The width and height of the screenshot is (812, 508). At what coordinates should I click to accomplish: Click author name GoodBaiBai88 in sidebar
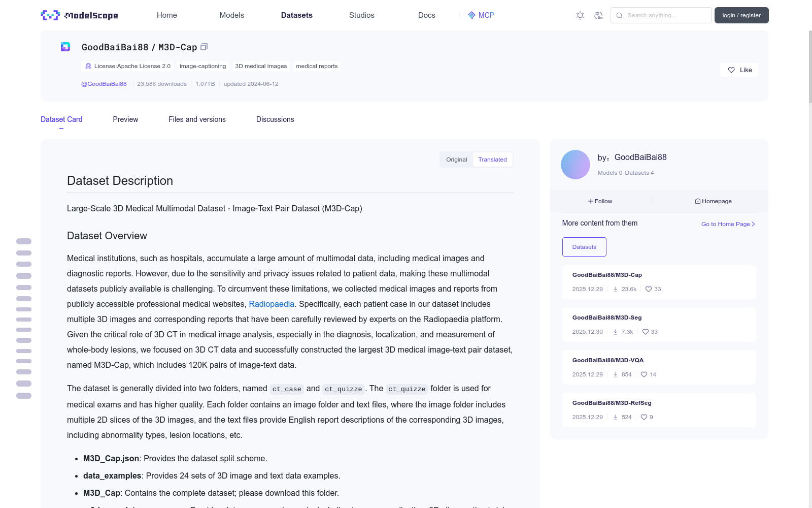pos(640,157)
